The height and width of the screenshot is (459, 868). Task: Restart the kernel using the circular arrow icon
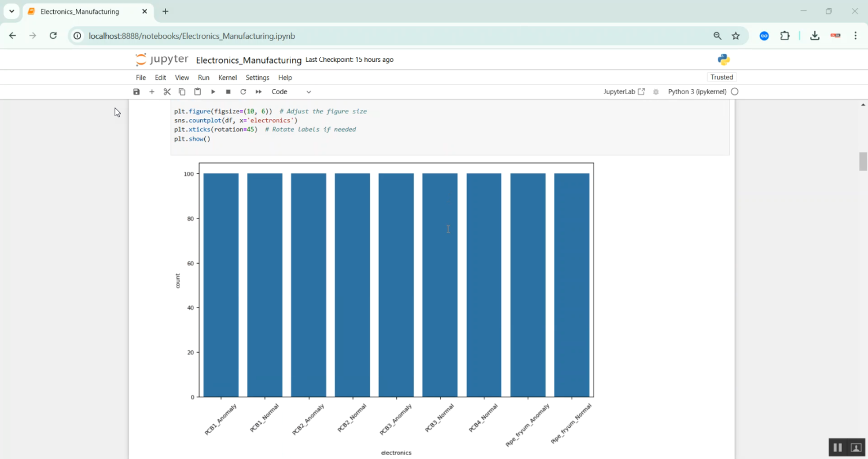pyautogui.click(x=243, y=92)
